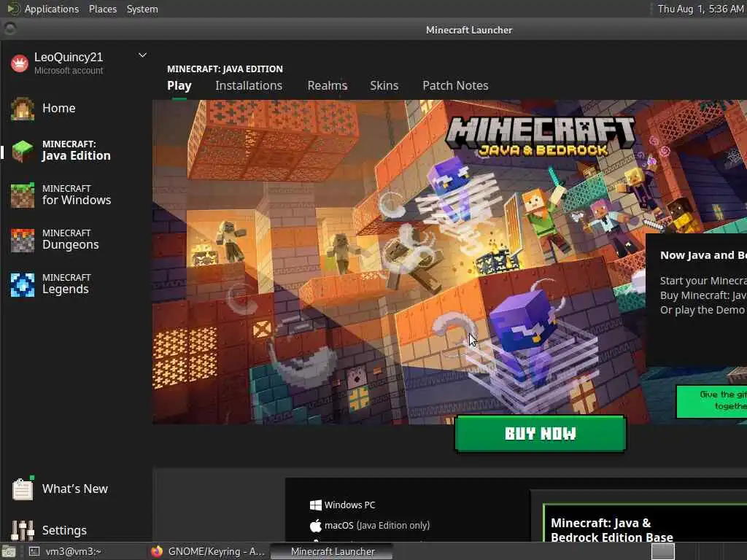747x560 pixels.
Task: Open the What's New clipboard icon
Action: (23, 489)
